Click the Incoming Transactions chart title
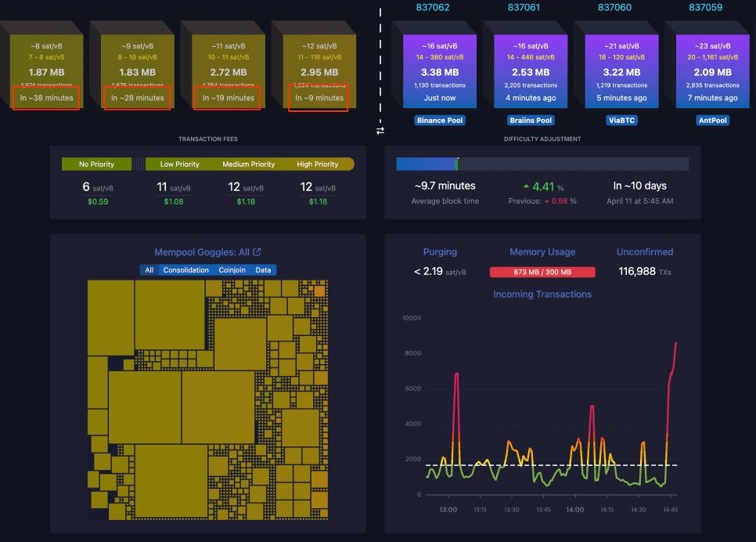This screenshot has width=756, height=542. (x=542, y=294)
